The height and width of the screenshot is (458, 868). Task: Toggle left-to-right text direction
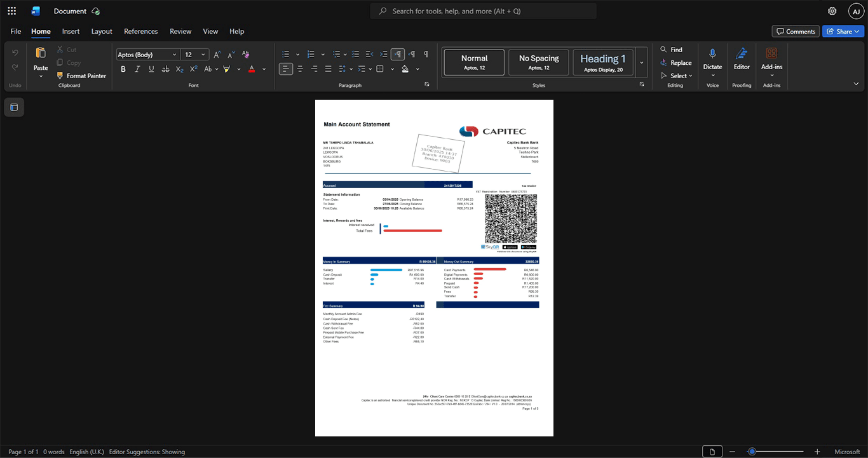398,54
